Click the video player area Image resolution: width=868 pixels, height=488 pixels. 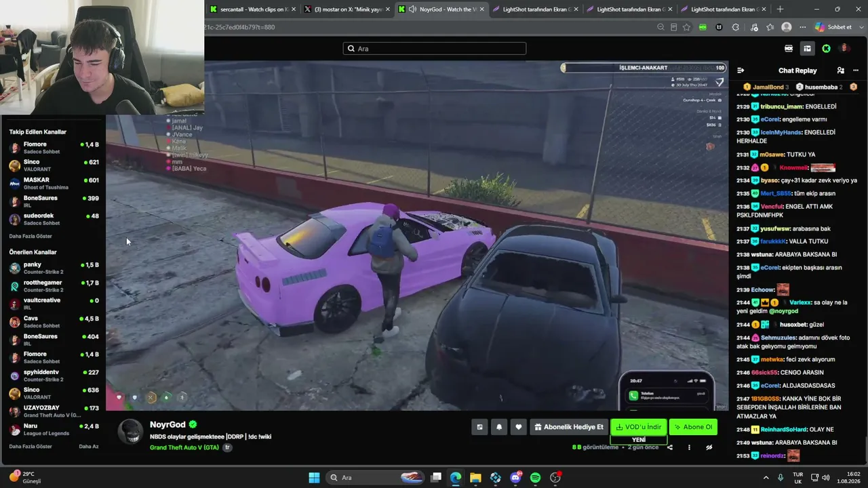tap(417, 235)
